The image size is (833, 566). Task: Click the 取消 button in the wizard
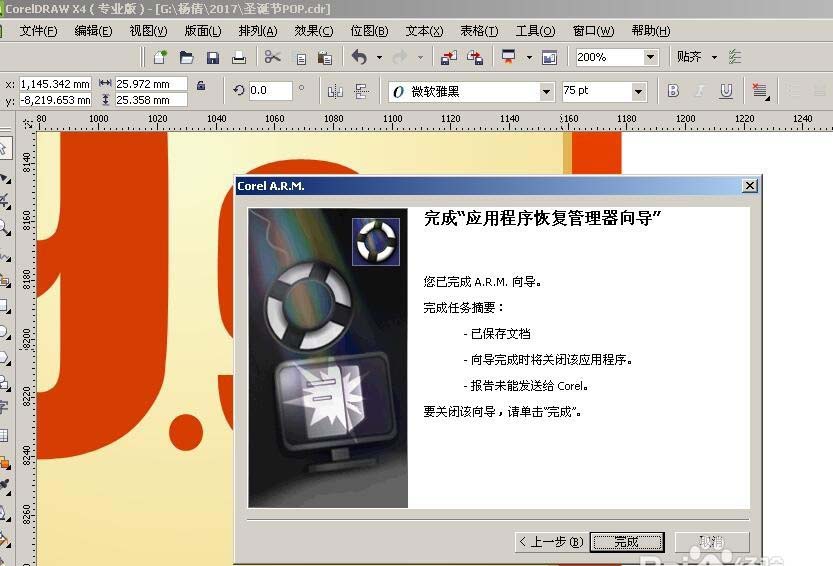[712, 542]
